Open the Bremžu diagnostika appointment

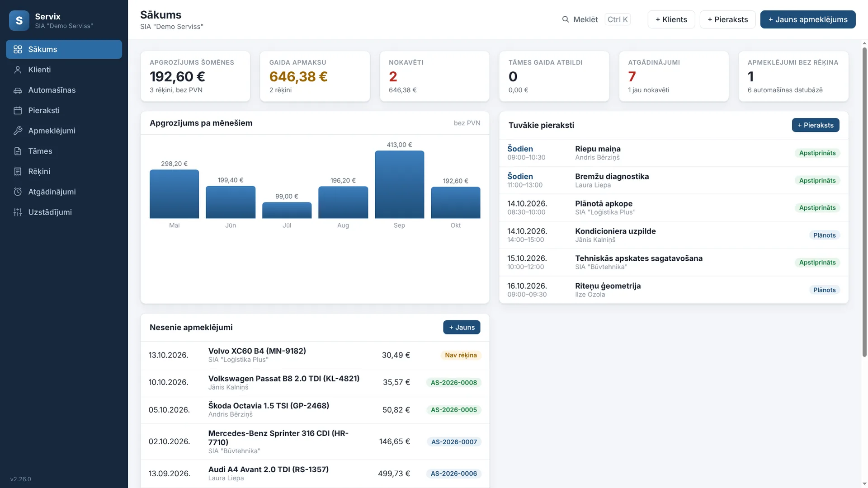click(x=673, y=180)
